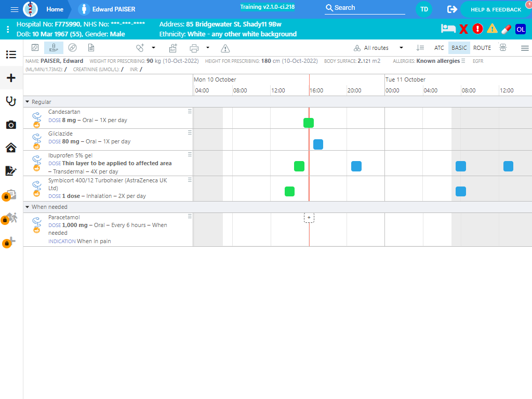Click the Symbicort Tuesday 08:00 blue marker
This screenshot has width=532, height=399.
(461, 191)
